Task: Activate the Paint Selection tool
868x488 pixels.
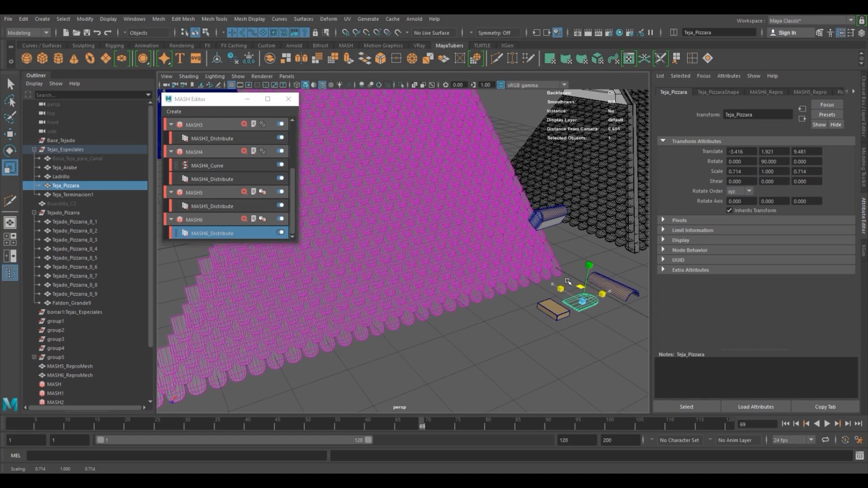Action: click(10, 117)
